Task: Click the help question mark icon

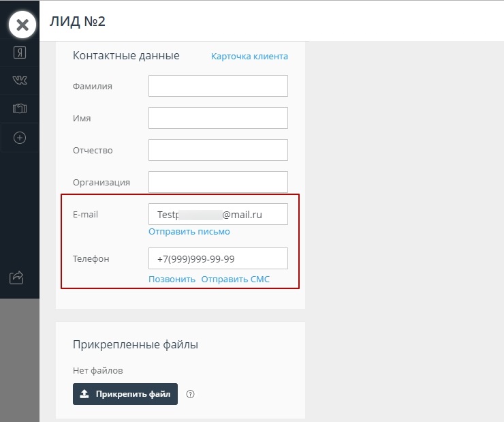Action: pos(191,394)
